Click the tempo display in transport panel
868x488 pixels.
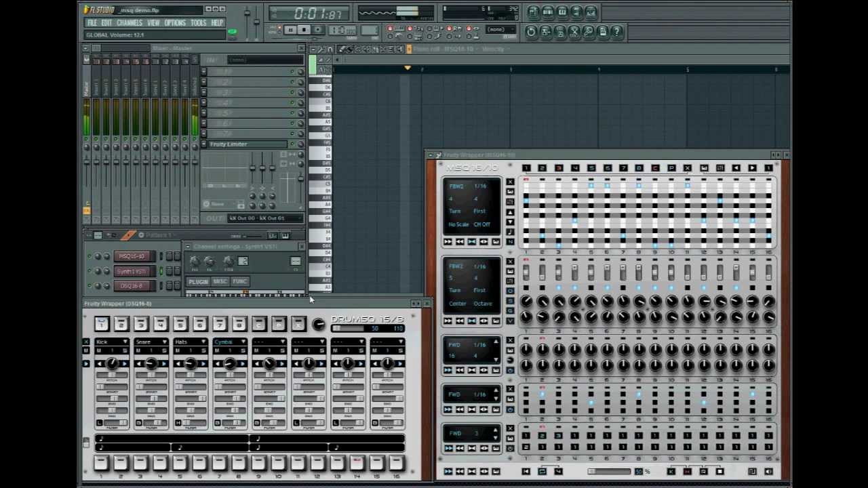tap(342, 30)
